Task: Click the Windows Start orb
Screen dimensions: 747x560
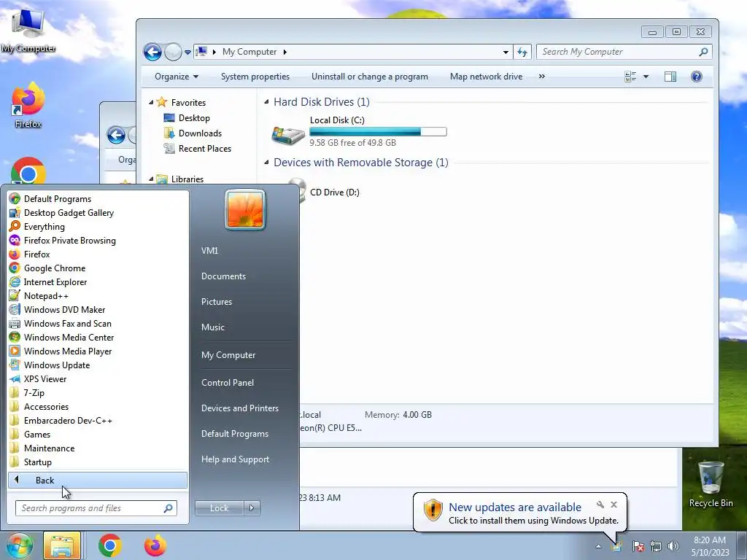Action: click(x=19, y=545)
